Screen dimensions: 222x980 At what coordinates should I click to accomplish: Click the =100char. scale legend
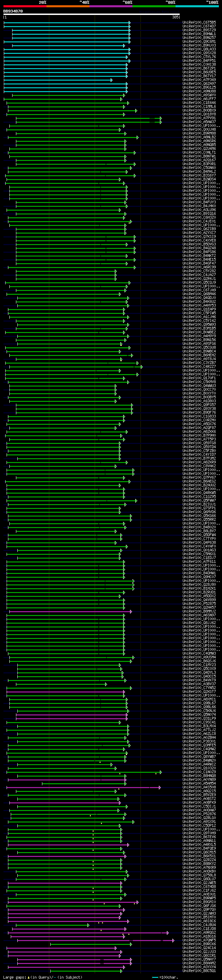(166, 977)
